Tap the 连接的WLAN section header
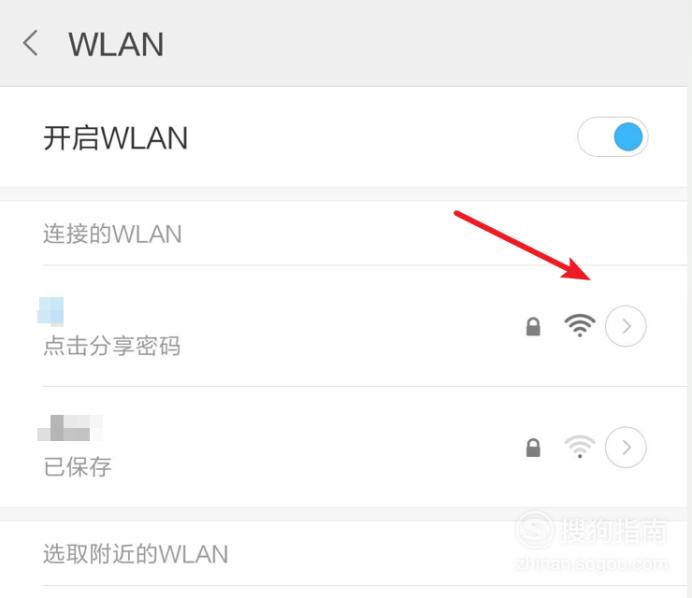This screenshot has height=598, width=692. pos(113,233)
